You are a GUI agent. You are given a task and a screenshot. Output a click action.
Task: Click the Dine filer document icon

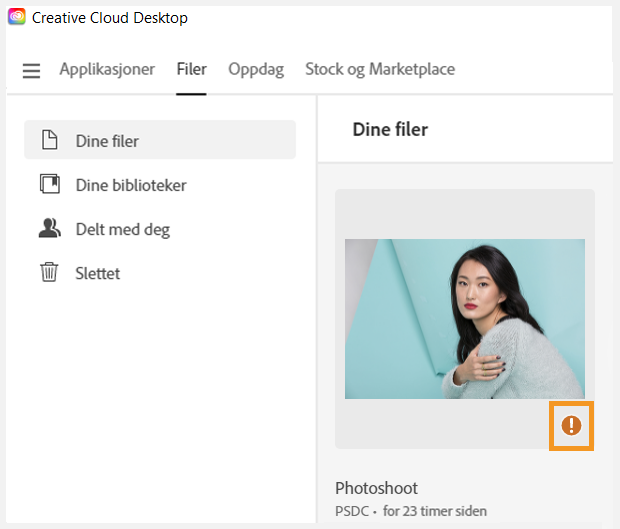click(49, 140)
